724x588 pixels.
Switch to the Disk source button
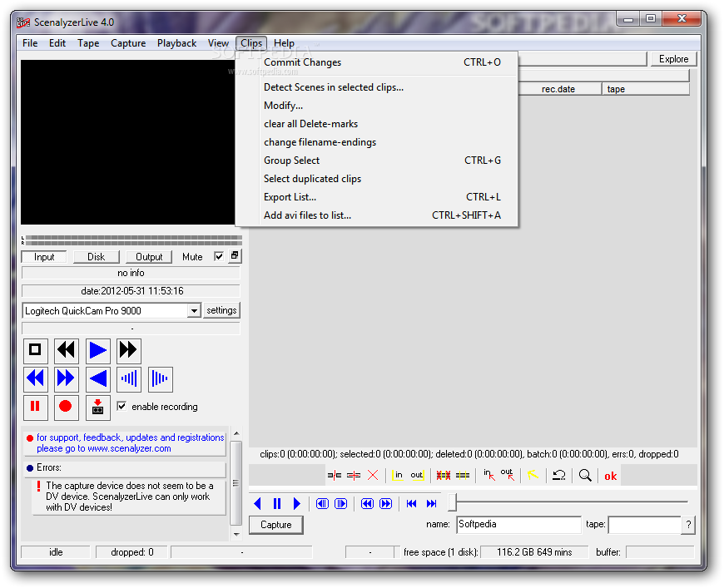point(96,257)
